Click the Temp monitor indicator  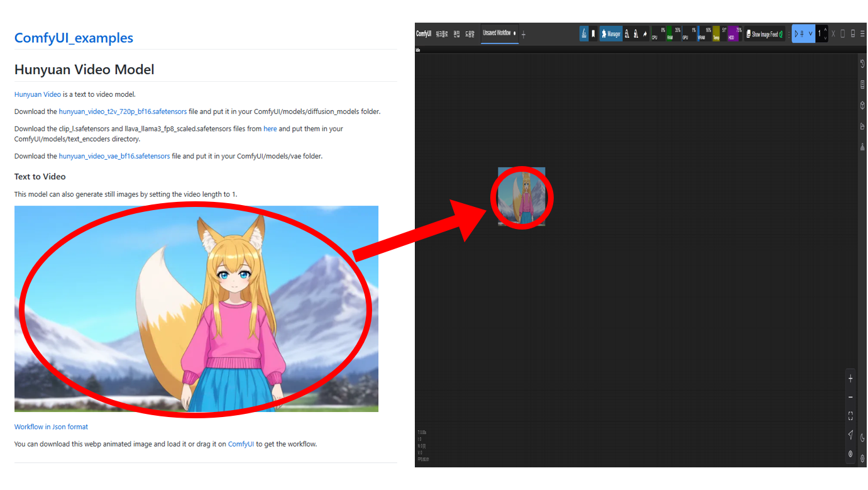720,34
